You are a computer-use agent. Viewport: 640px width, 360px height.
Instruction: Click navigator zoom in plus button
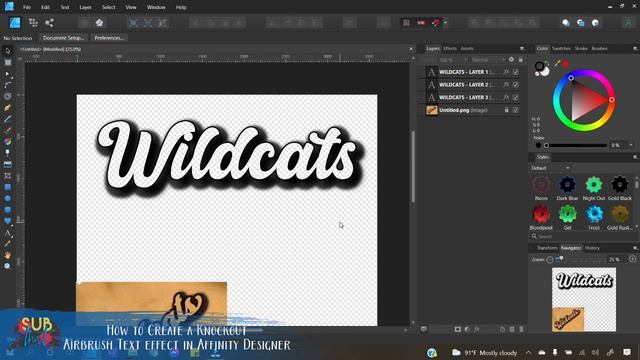[x=632, y=259]
